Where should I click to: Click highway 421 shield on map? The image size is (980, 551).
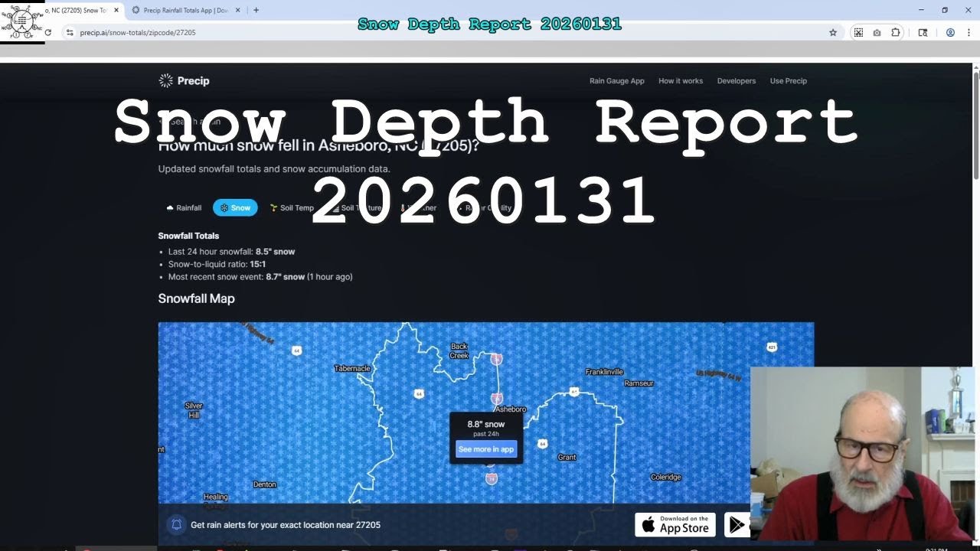[x=772, y=347]
